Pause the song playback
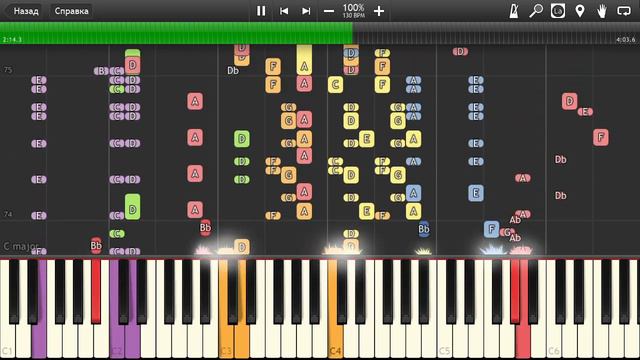 point(261,11)
